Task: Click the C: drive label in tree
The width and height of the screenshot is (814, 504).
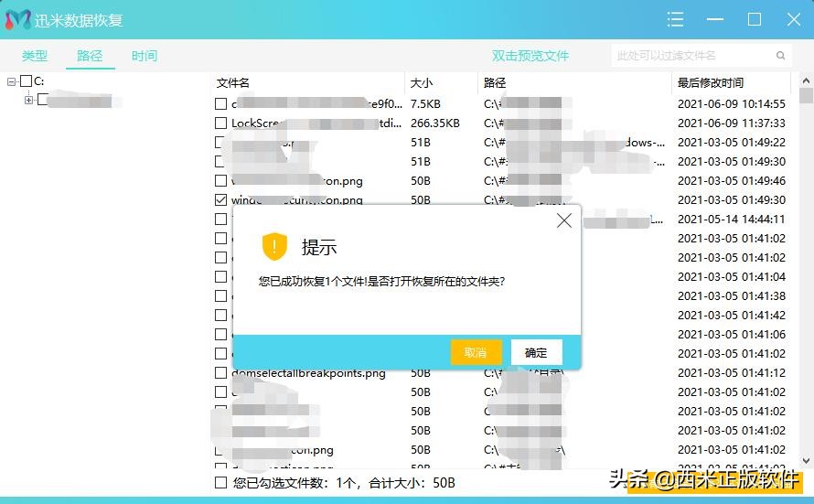Action: tap(39, 81)
